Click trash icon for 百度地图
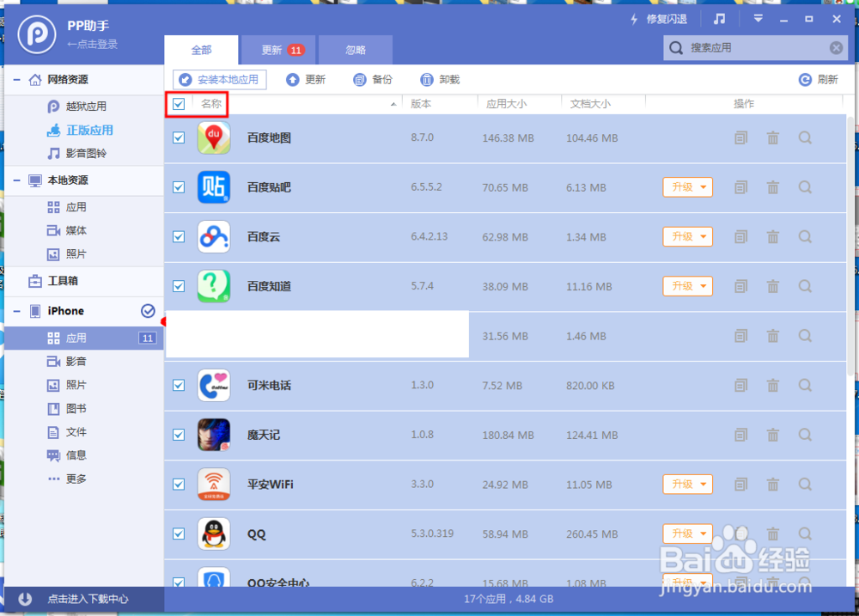Image resolution: width=859 pixels, height=616 pixels. pos(773,137)
